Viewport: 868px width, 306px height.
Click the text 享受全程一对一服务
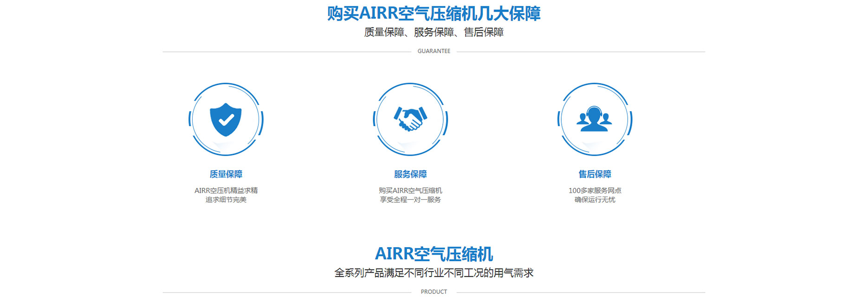[410, 200]
